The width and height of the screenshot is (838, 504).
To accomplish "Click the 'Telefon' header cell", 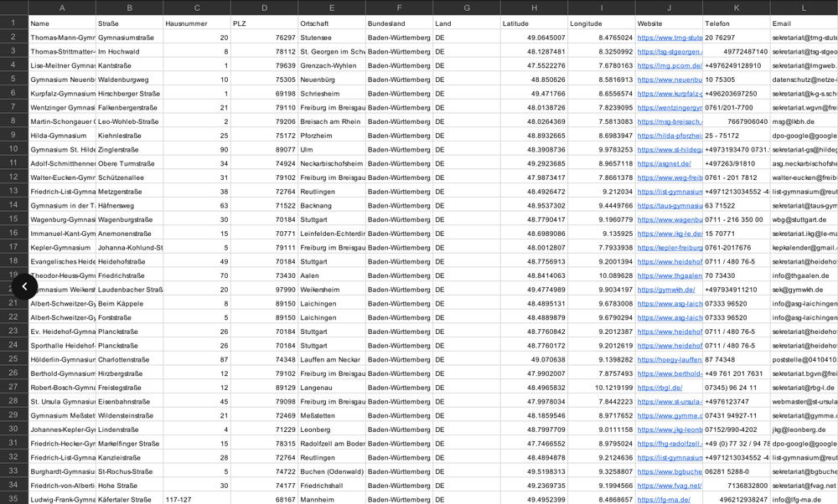I will pyautogui.click(x=737, y=23).
